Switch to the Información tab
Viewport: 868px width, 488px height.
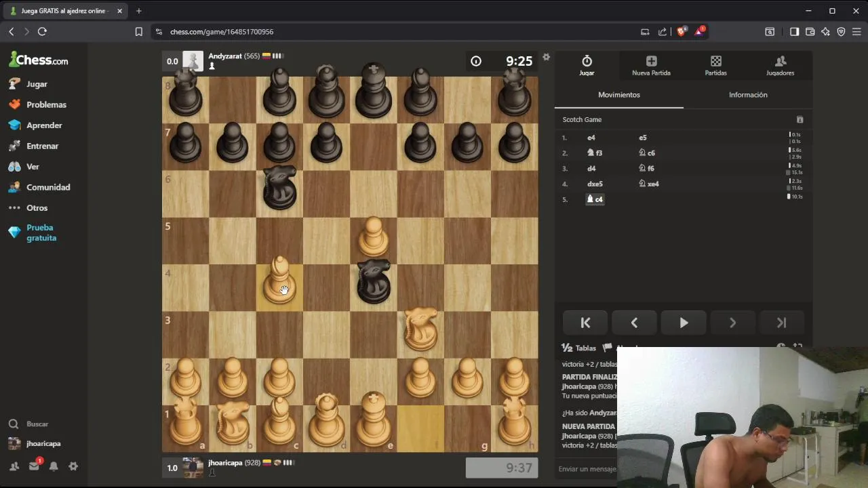coord(748,95)
